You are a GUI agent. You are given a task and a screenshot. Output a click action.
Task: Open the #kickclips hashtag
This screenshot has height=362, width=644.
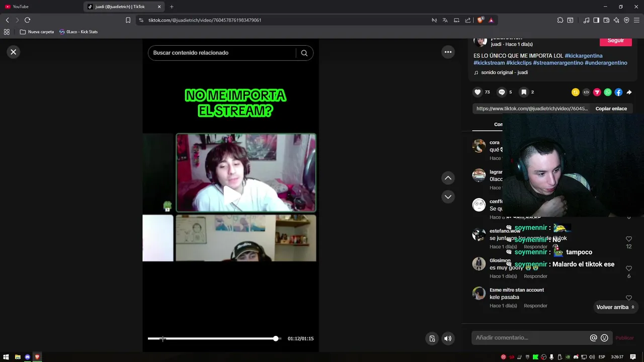coord(519,63)
